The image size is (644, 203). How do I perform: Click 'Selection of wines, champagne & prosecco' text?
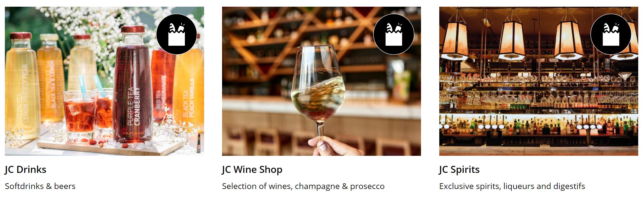pyautogui.click(x=303, y=186)
